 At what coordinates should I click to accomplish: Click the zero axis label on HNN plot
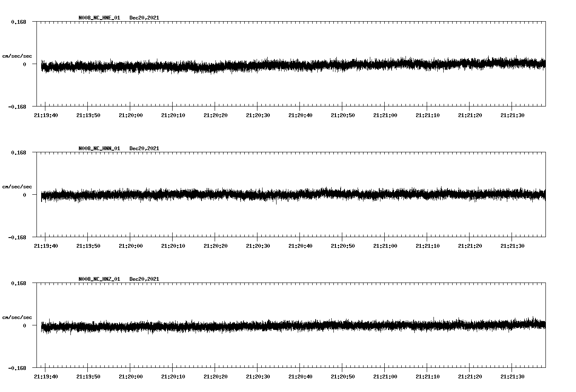[x=24, y=195]
